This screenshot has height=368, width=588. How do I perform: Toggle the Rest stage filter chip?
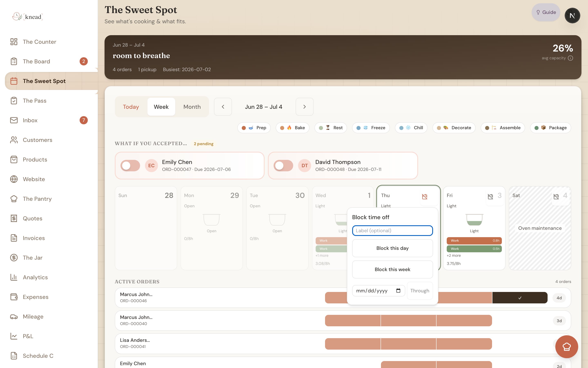point(331,128)
